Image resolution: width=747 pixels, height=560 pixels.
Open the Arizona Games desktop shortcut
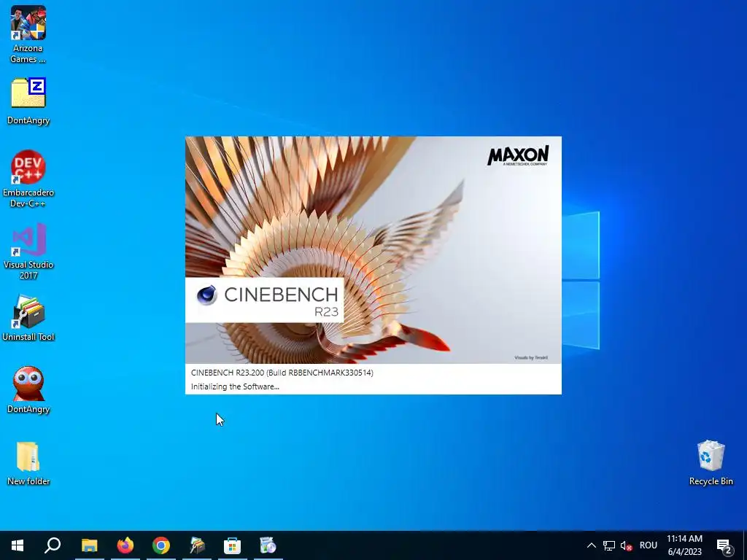point(28,35)
